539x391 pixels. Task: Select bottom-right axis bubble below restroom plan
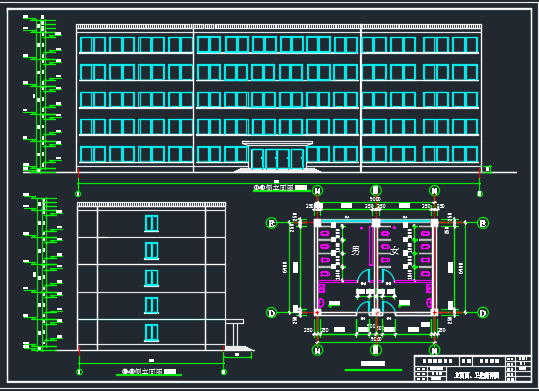tap(434, 350)
